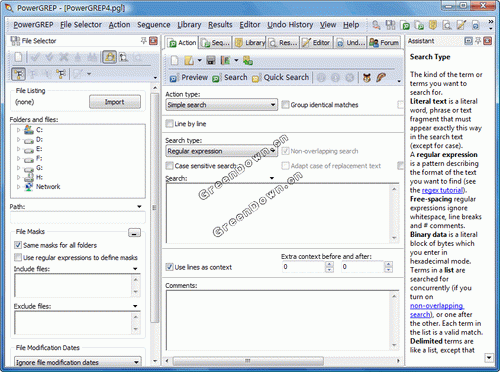Open the Exclude files dropdown arrow

point(135,306)
